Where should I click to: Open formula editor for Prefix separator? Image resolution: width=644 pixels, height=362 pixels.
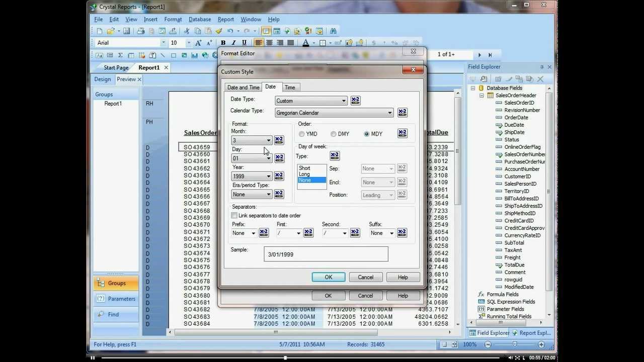[x=264, y=233]
